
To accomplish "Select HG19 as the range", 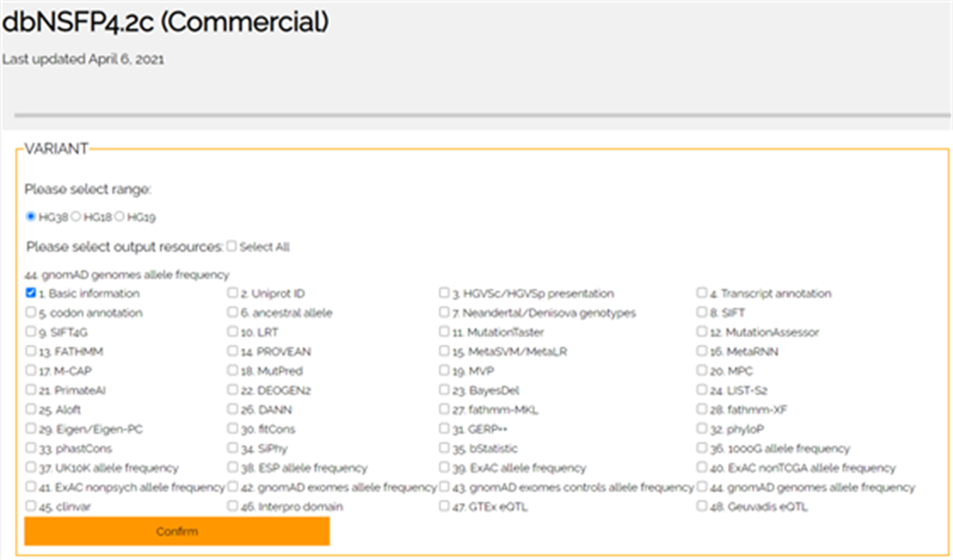I will (x=120, y=217).
